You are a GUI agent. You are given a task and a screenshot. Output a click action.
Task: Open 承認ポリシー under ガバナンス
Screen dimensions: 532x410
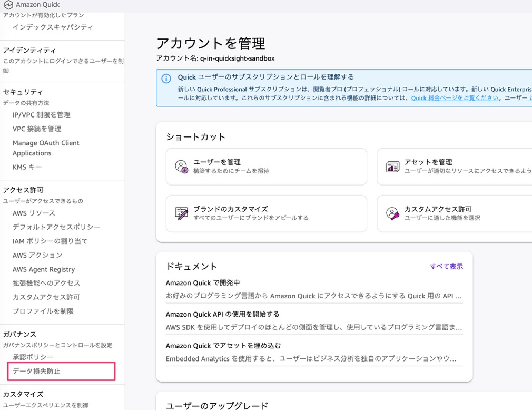(x=33, y=357)
